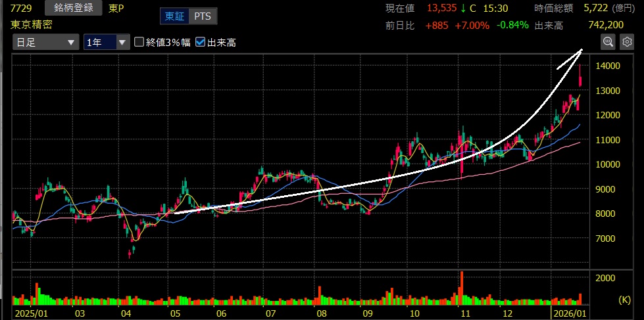Click the green down-arrow price indicator

(x=463, y=9)
